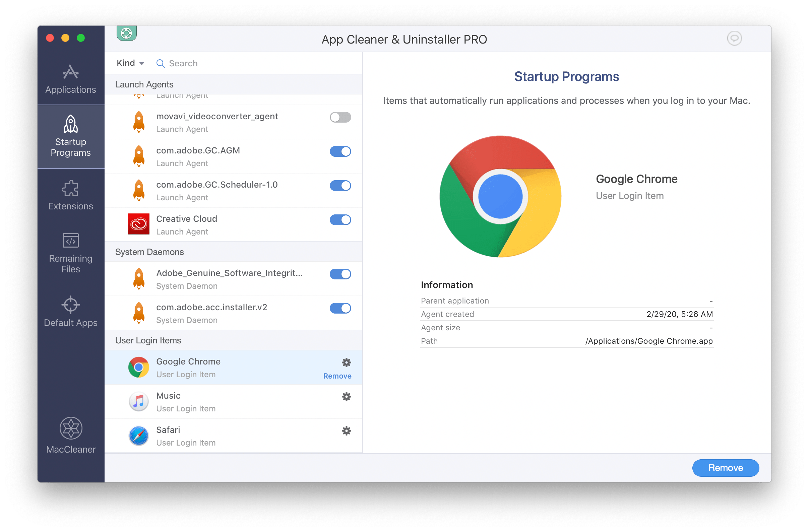Expand the System Daemons section

151,252
